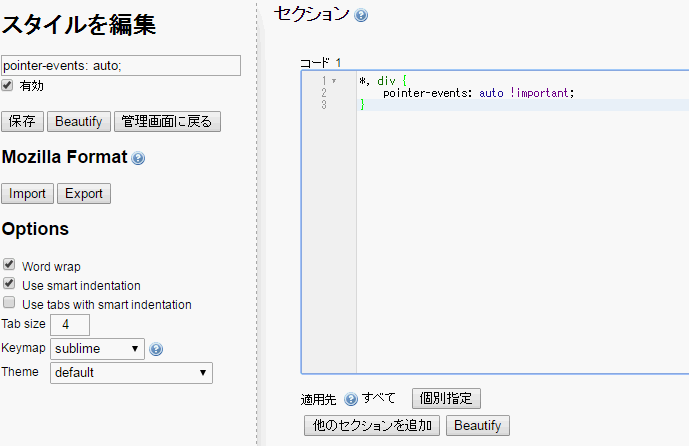
Task: Open help icon next to セクション heading
Action: (x=361, y=15)
